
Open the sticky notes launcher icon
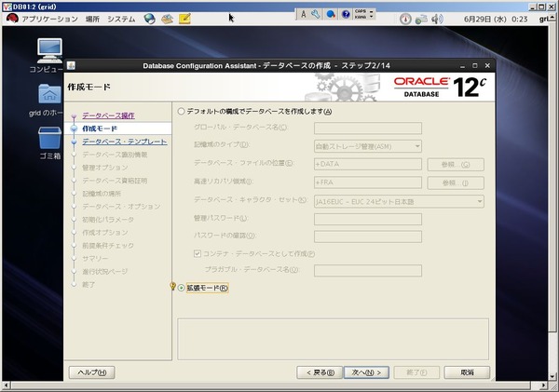point(184,19)
